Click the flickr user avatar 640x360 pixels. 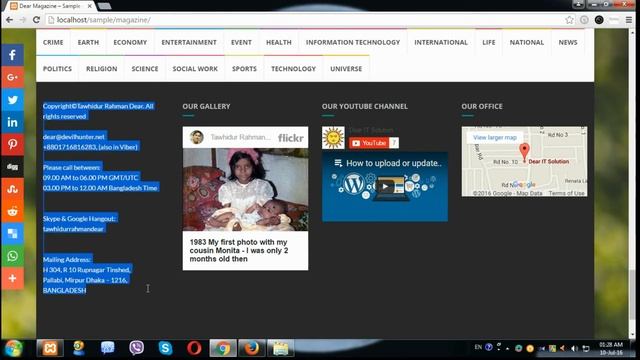(x=197, y=137)
